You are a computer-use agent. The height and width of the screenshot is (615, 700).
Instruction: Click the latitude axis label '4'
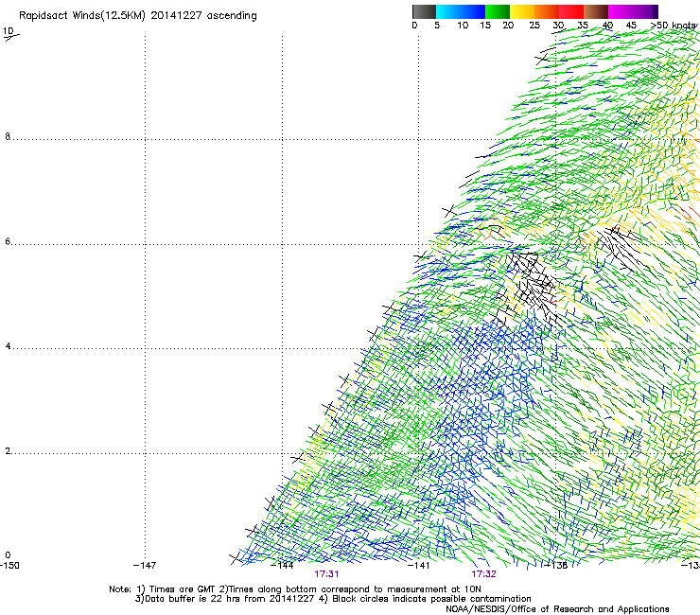point(8,346)
